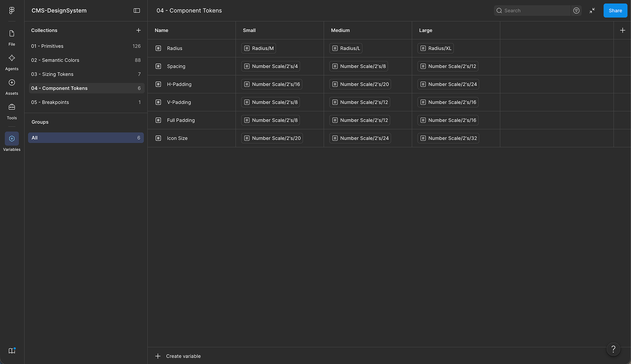Open the help question mark button
This screenshot has height=364, width=631.
[x=613, y=349]
